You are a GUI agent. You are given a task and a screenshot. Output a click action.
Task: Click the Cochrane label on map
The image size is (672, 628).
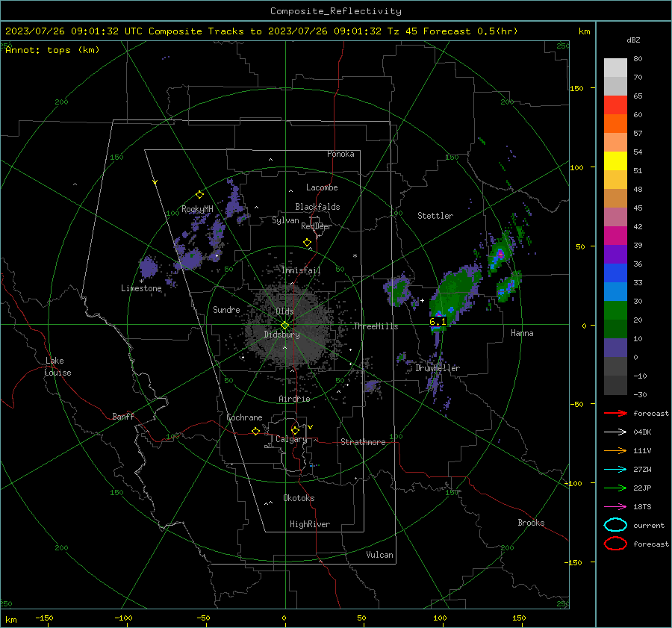click(244, 417)
